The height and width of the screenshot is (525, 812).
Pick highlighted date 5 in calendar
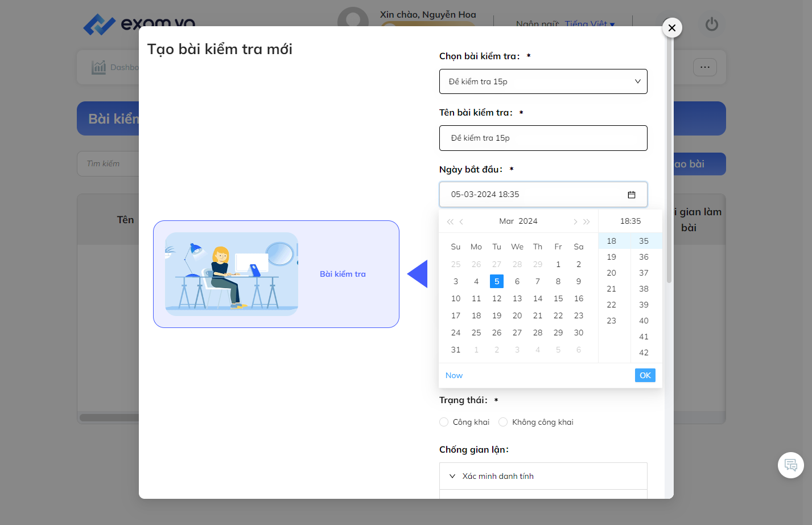497,281
